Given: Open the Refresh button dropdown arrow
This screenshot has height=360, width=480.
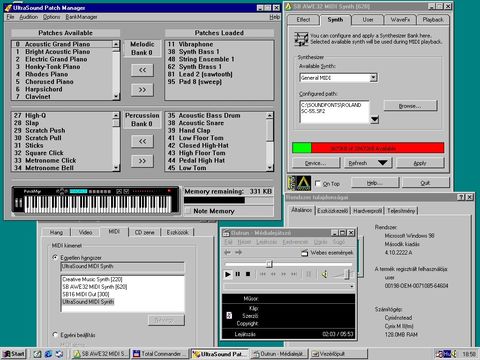Looking at the screenshot, I should pos(382,163).
